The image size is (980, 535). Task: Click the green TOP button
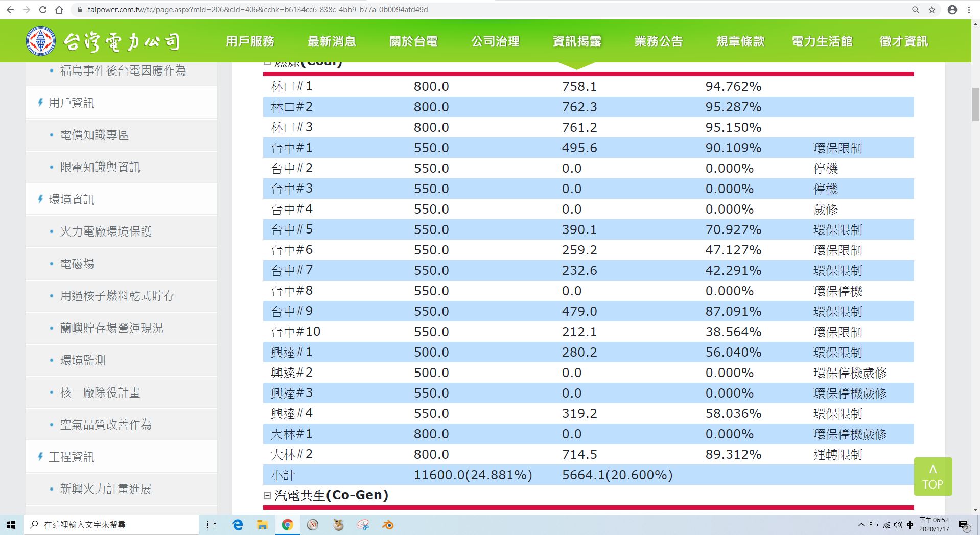933,476
